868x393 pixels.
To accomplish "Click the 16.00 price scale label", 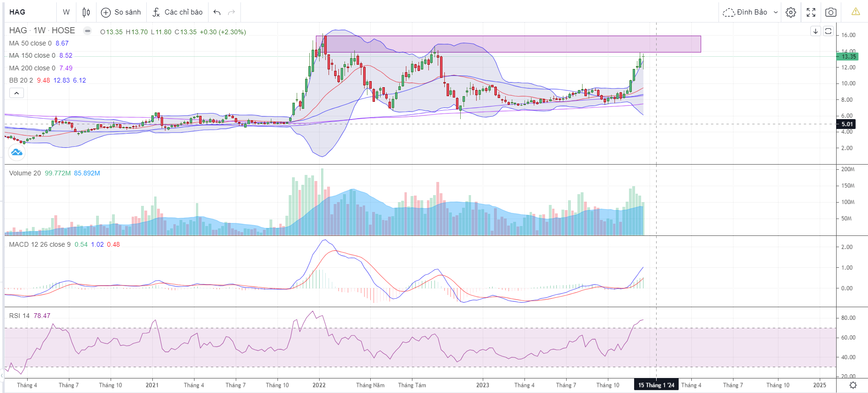I will (x=848, y=35).
